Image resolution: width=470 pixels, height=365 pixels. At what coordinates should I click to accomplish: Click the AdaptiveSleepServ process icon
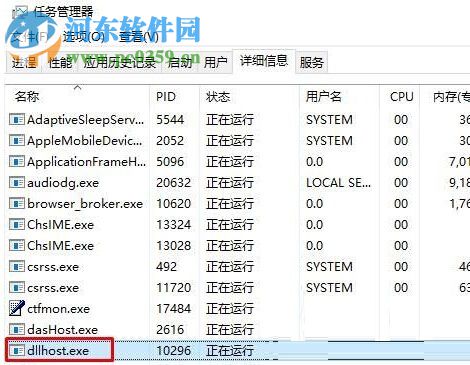coord(17,120)
